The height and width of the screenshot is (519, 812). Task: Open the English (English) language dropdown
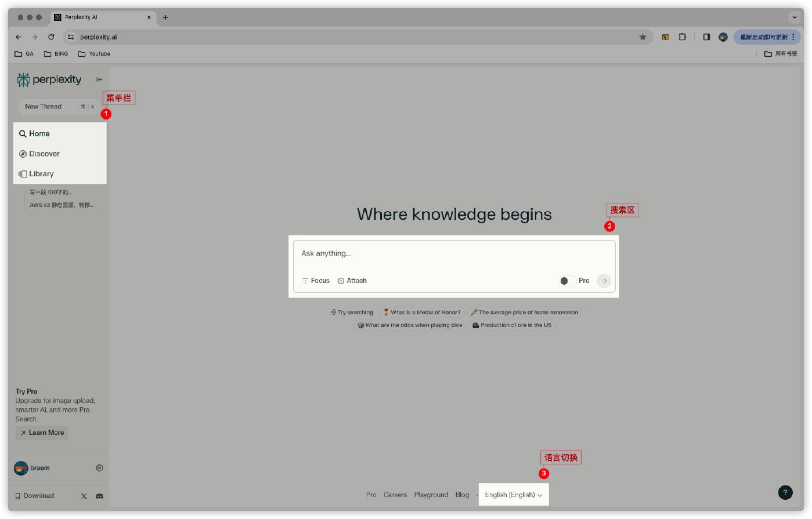(x=513, y=495)
